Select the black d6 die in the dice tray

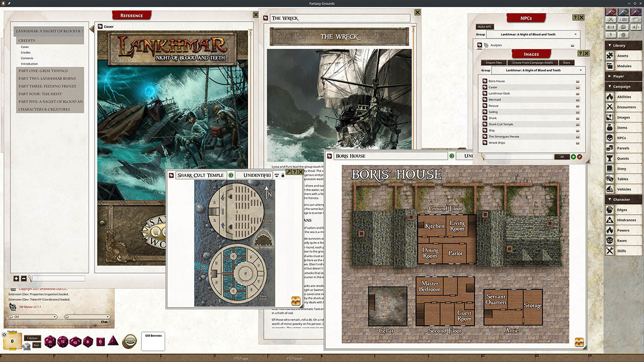[x=100, y=341]
